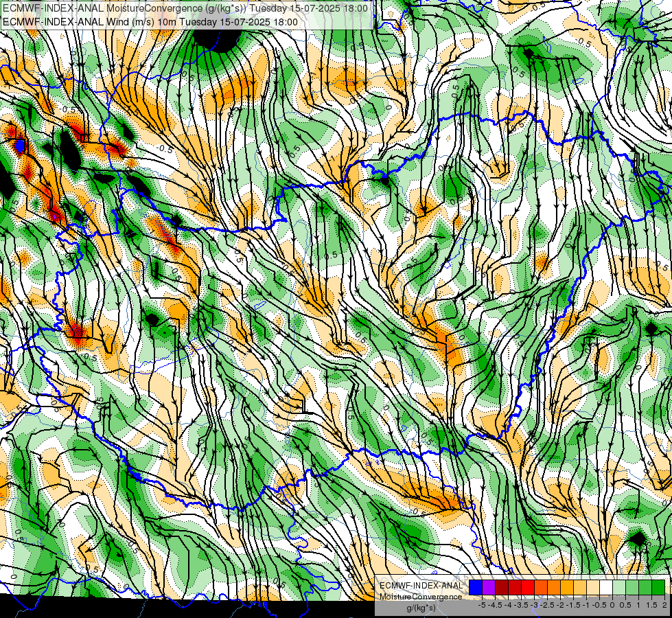
Task: Click the purple legend swatch
Action: click(x=489, y=588)
